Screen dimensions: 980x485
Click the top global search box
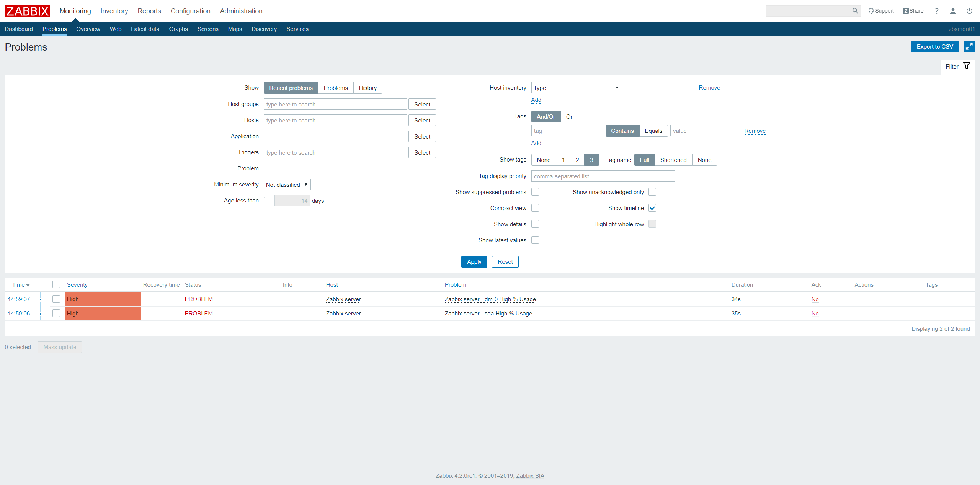tap(808, 11)
